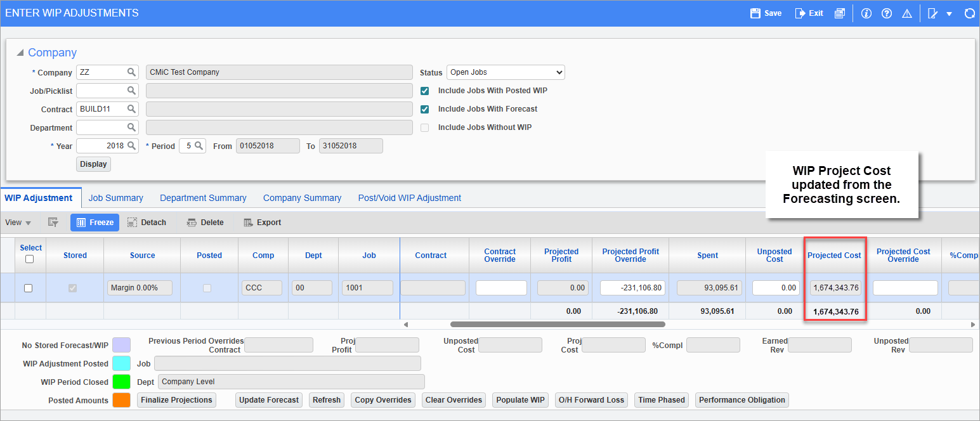
Task: Collapse the Company section triangle
Action: pyautogui.click(x=20, y=53)
